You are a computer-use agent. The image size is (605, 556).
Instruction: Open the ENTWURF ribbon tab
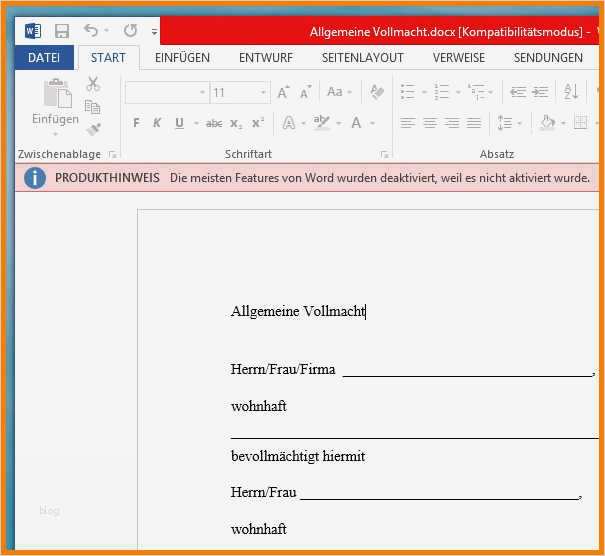pos(266,57)
